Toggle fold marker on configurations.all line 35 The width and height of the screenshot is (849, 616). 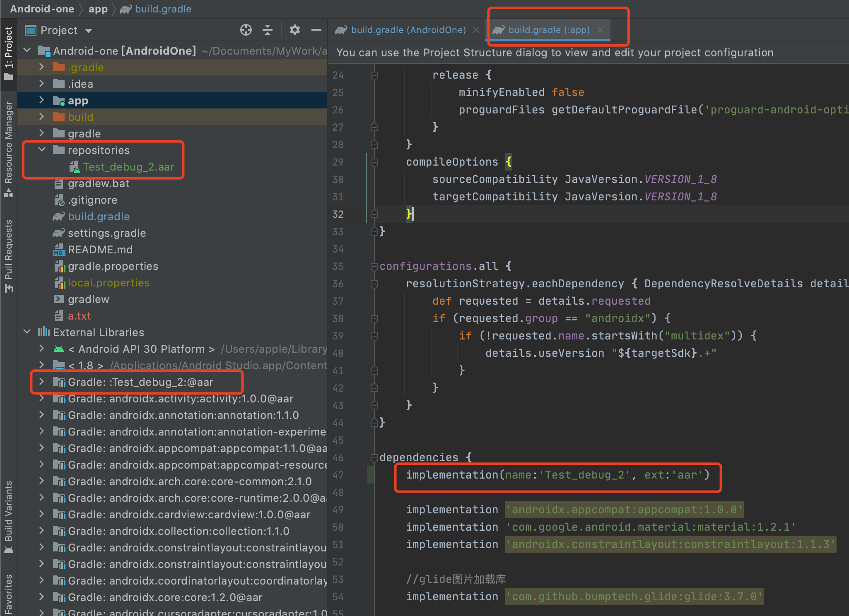click(374, 266)
